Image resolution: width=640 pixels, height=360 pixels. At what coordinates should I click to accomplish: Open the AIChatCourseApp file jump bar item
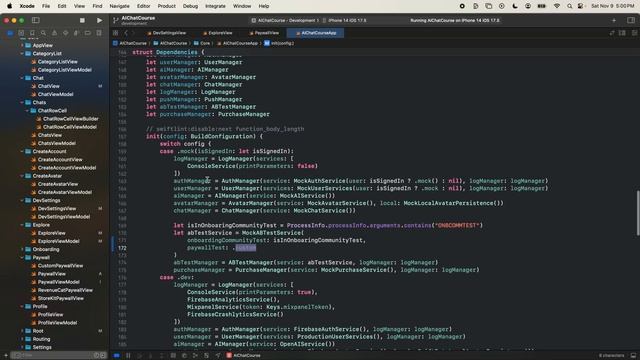pyautogui.click(x=237, y=43)
